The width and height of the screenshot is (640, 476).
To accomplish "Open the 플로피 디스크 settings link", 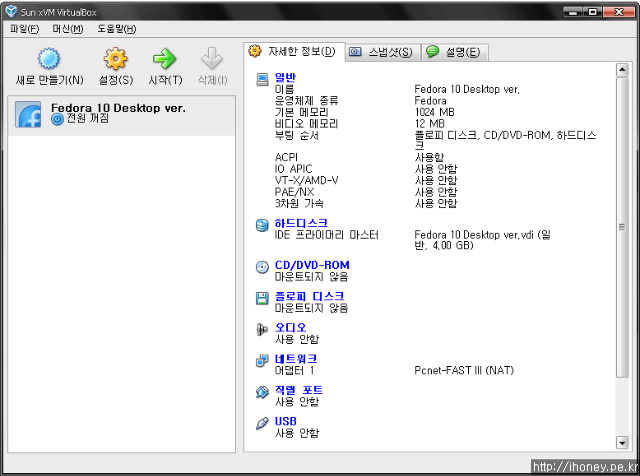I will (309, 296).
